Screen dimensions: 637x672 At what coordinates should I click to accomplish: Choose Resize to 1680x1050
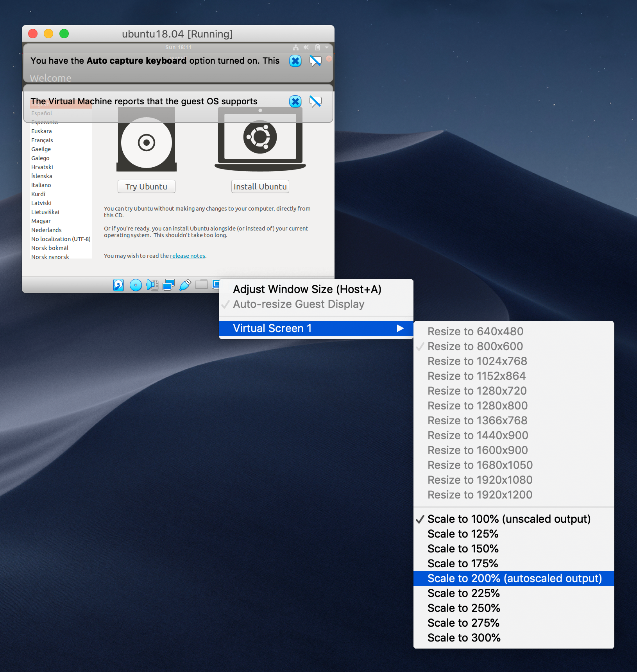point(514,465)
